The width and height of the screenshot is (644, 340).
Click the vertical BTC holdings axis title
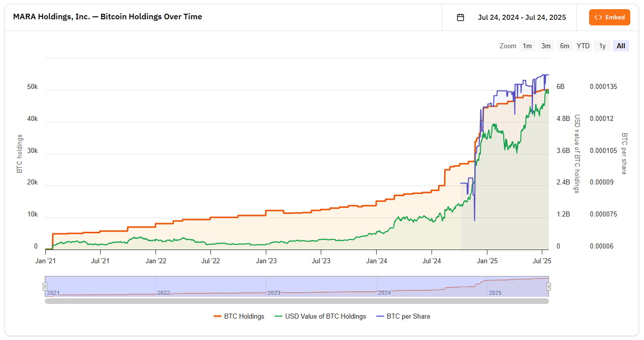coord(20,153)
